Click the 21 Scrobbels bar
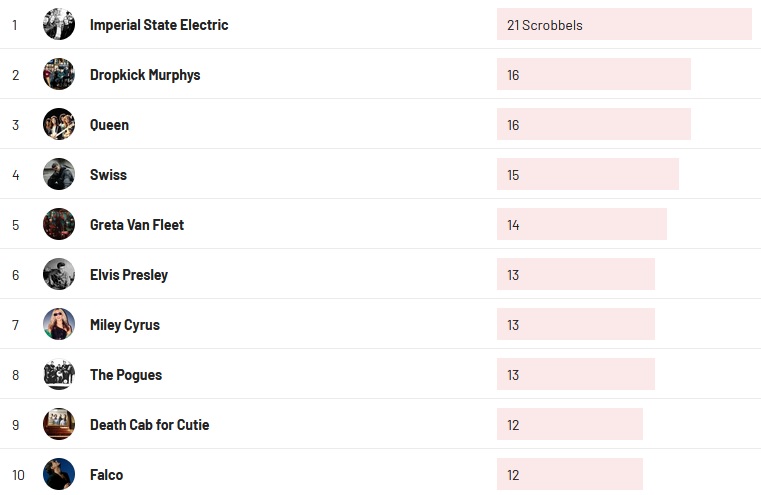This screenshot has width=761, height=495. click(x=623, y=25)
